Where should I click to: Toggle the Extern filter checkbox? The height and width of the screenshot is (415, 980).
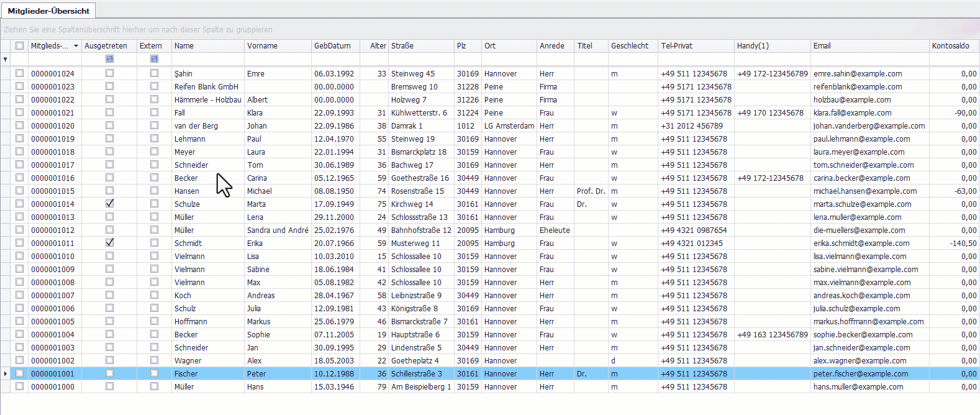(154, 59)
